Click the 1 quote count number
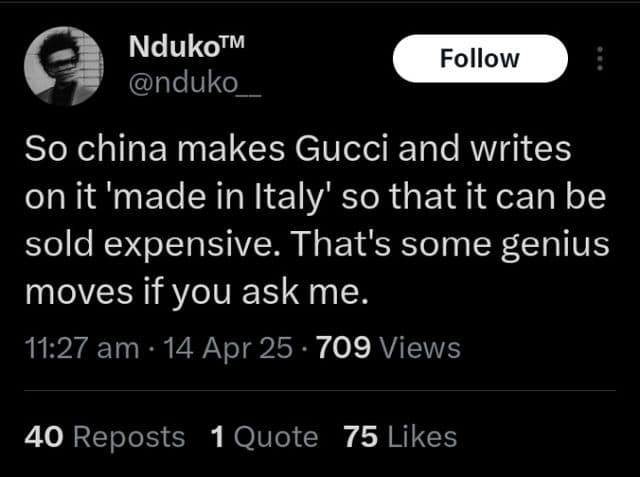 219,437
